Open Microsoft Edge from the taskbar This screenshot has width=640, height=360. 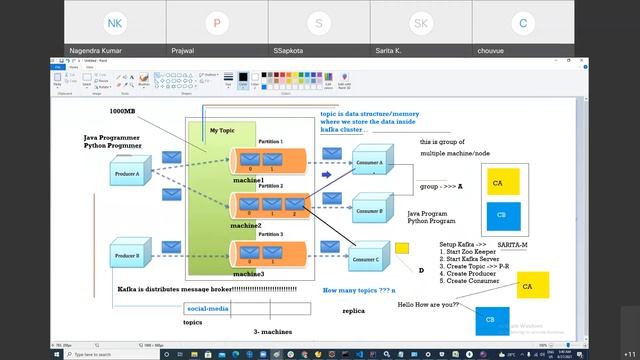pyautogui.click(x=236, y=354)
